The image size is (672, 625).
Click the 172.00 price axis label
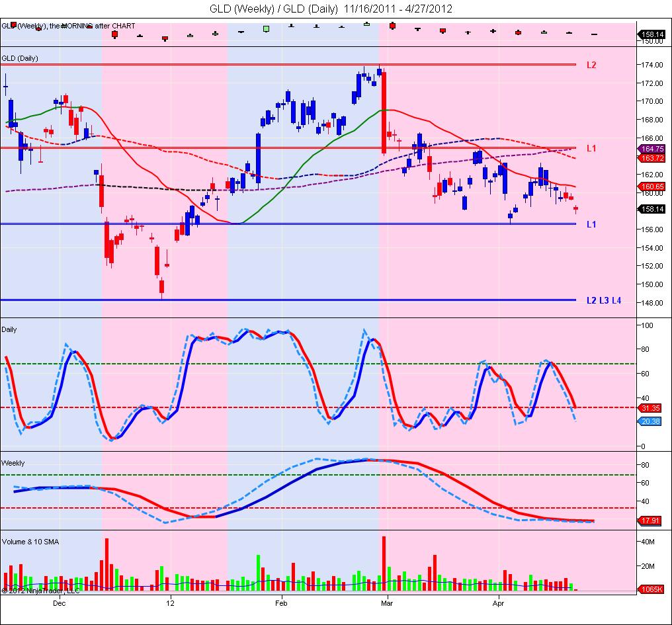coord(652,83)
